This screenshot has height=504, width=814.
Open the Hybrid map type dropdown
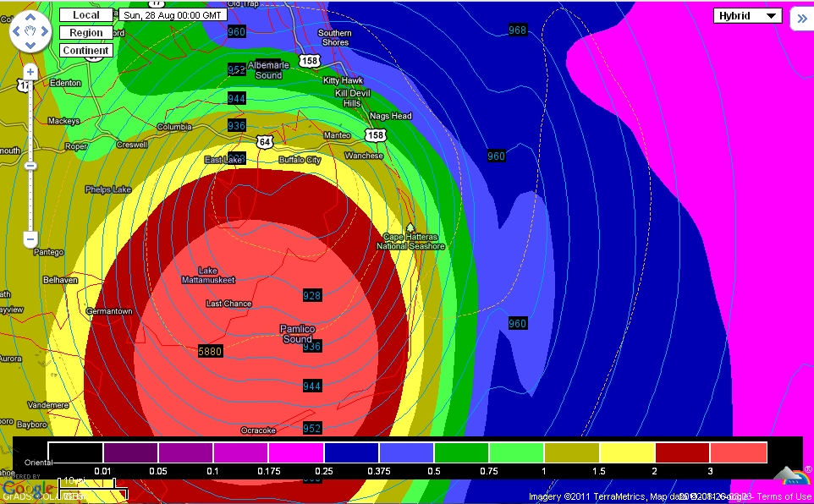point(747,15)
